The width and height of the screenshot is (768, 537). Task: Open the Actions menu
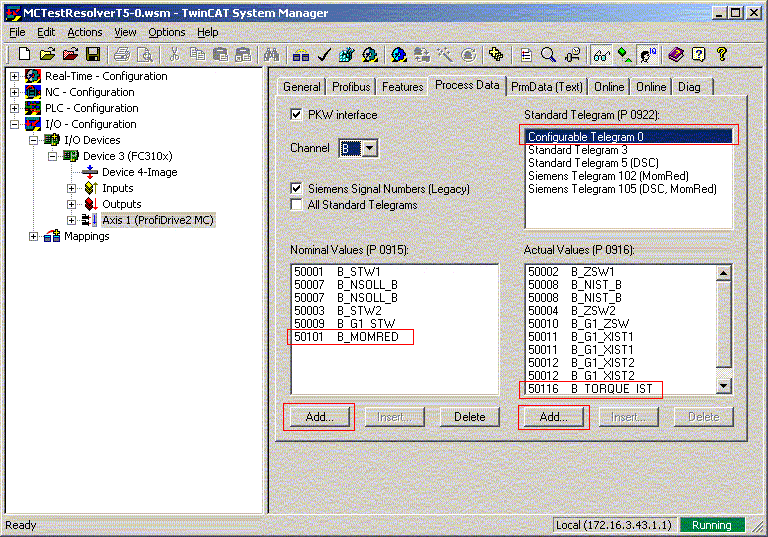[85, 32]
